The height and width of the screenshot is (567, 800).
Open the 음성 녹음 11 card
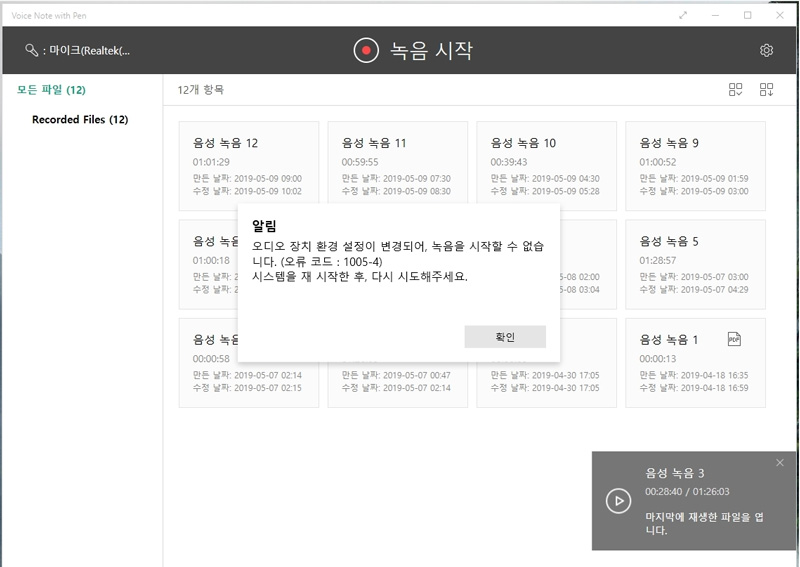coord(397,166)
